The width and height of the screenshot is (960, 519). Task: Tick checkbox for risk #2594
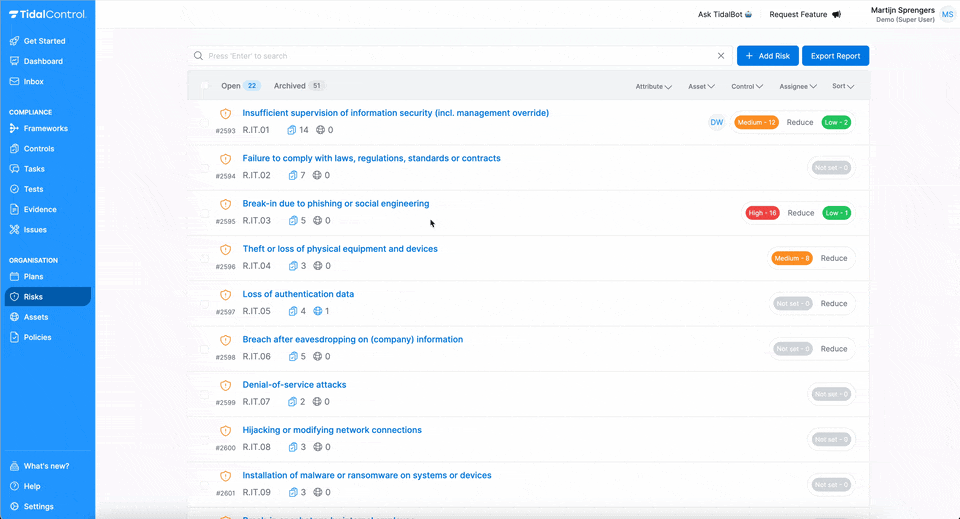click(x=204, y=168)
